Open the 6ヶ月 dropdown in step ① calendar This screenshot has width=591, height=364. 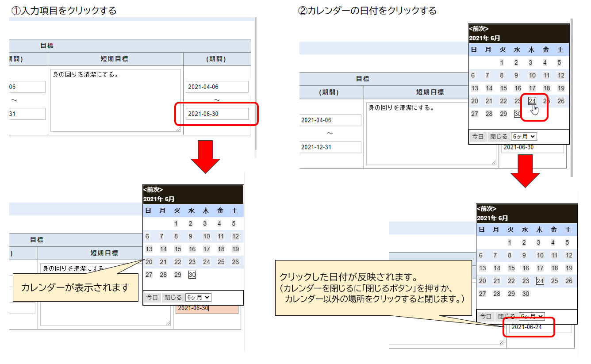coord(198,298)
